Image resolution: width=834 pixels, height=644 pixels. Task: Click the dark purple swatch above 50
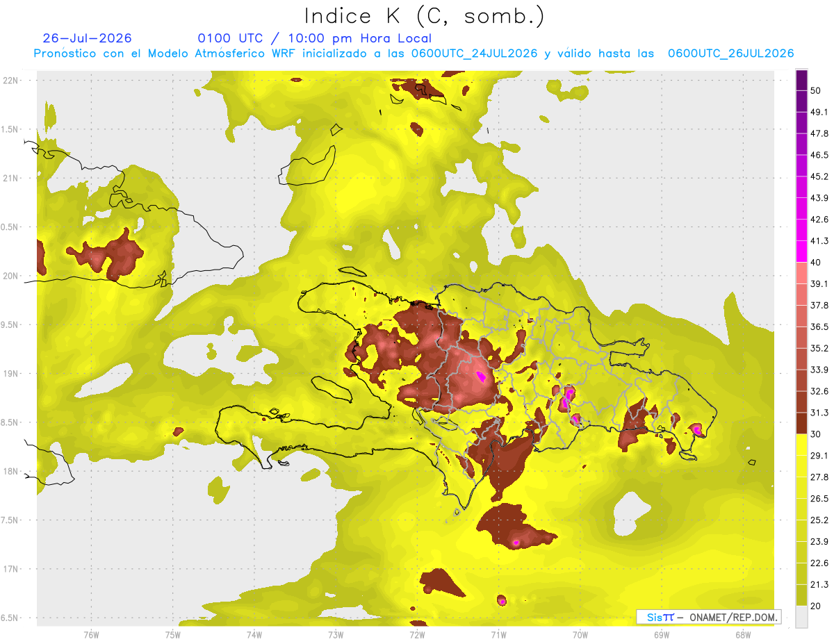(x=801, y=80)
